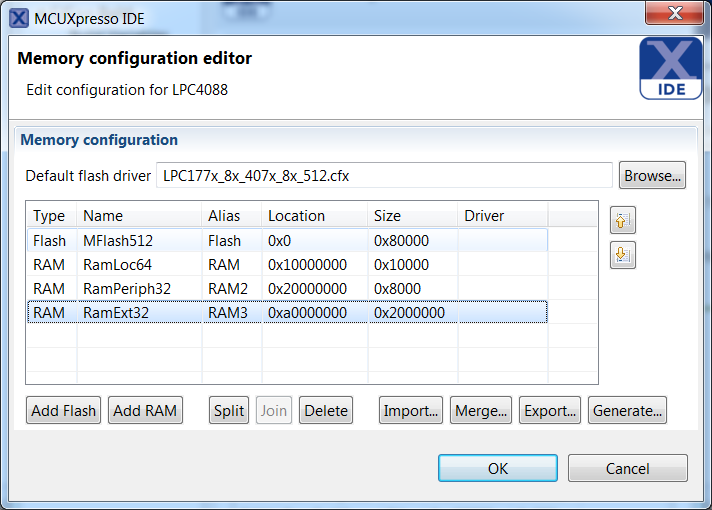
Task: Click the Flash type cell of MFlash512
Action: click(x=52, y=240)
